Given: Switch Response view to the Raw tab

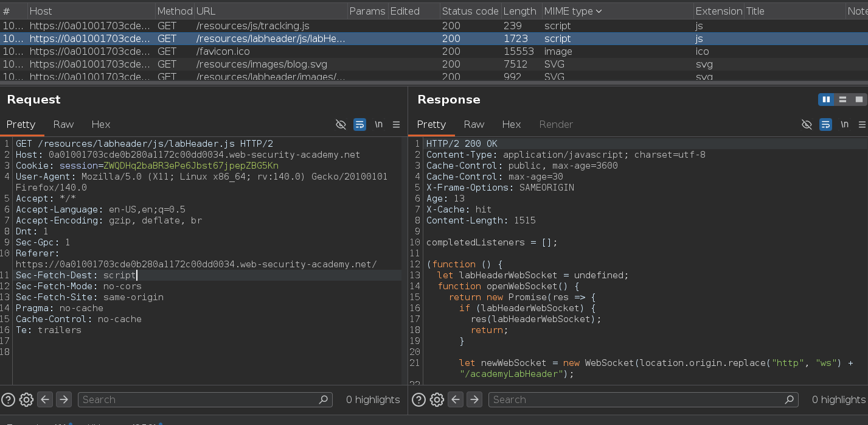Looking at the screenshot, I should point(474,124).
